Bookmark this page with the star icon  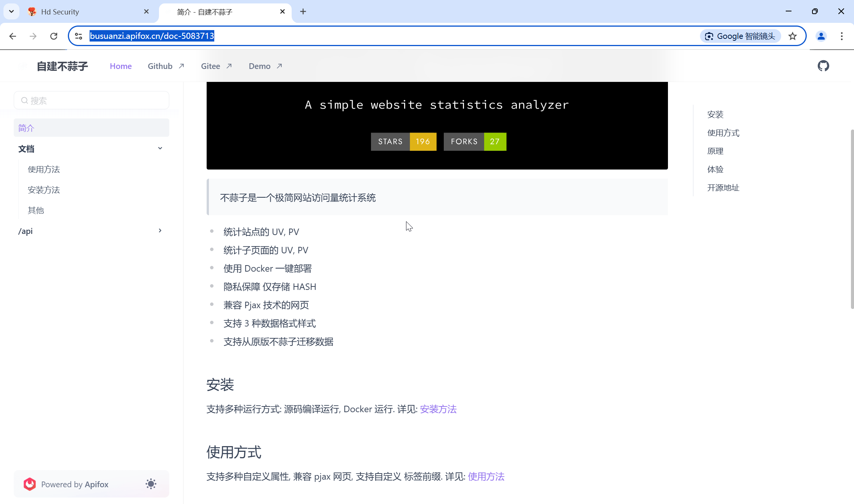(793, 36)
